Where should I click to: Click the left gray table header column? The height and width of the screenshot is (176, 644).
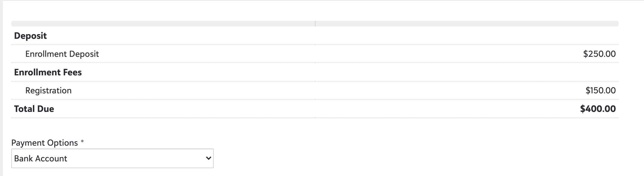click(163, 24)
